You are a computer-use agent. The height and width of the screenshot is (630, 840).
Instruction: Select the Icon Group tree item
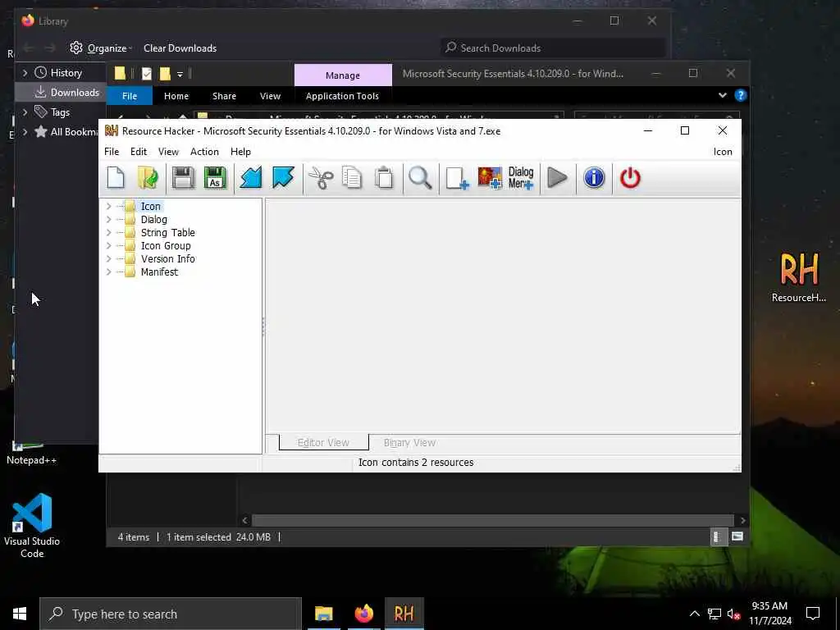point(166,245)
